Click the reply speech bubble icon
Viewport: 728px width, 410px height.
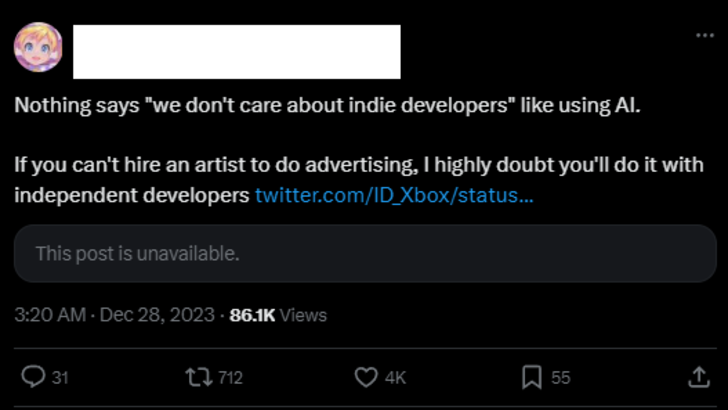tap(33, 377)
